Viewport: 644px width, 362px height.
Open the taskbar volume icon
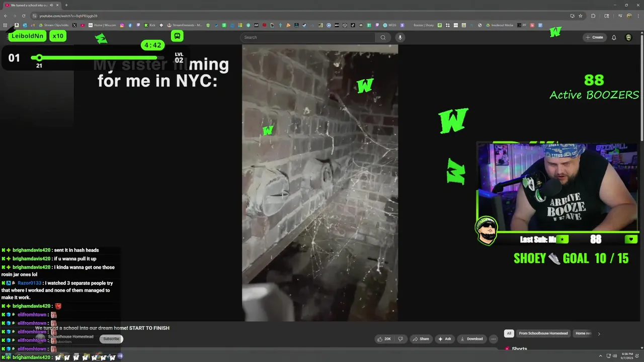616,356
